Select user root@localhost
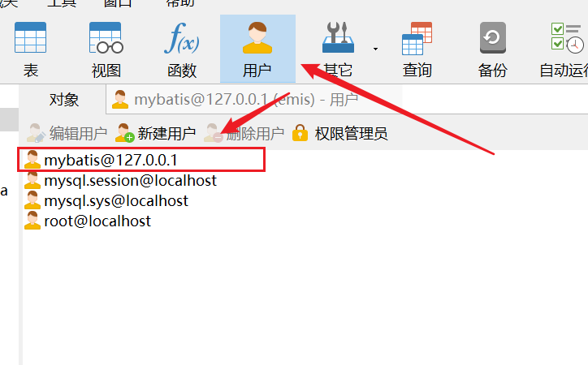Viewport: 588px width, 365px height. click(x=88, y=221)
